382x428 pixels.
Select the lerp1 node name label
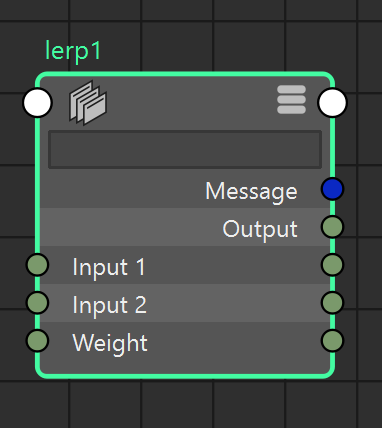tap(73, 52)
